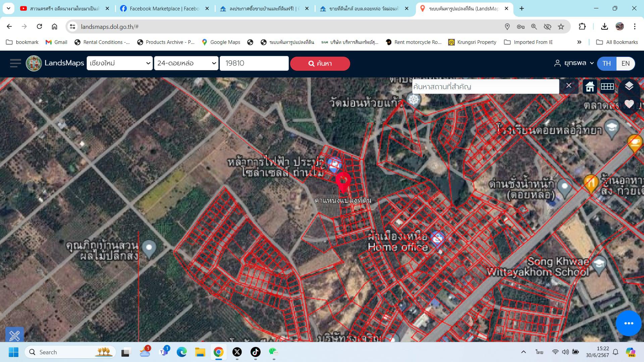Switch to the ขายที่ดินใกล้ อบต.ดอยหล่อ tab
This screenshot has width=644, height=362.
[x=365, y=9]
